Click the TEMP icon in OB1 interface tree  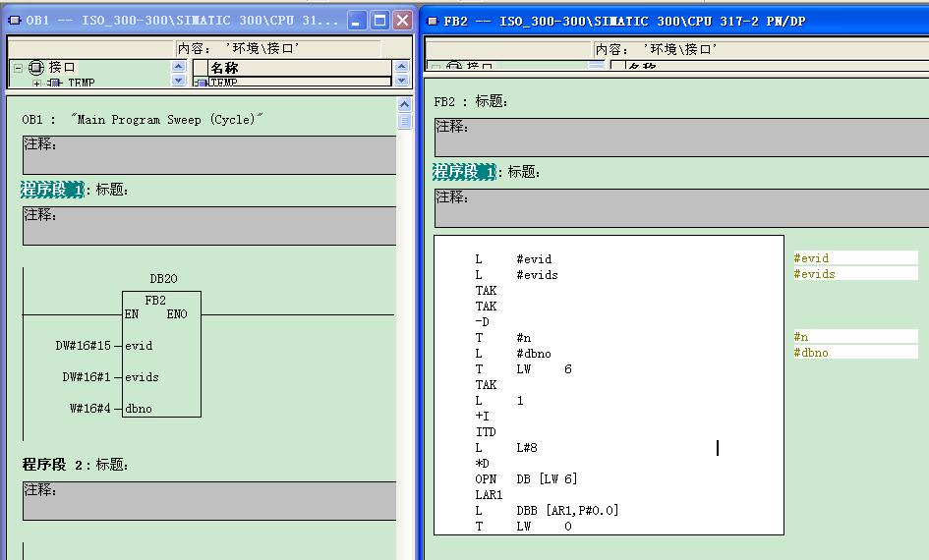(x=55, y=83)
